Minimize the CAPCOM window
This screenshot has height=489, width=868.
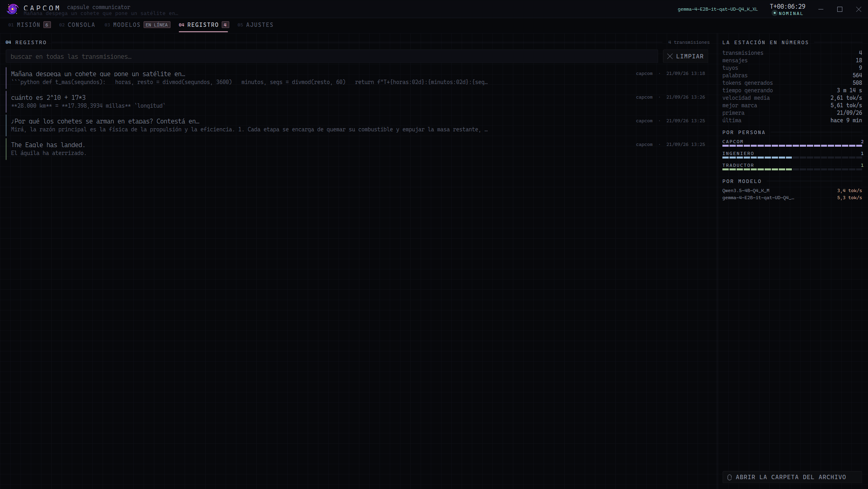[x=821, y=9]
